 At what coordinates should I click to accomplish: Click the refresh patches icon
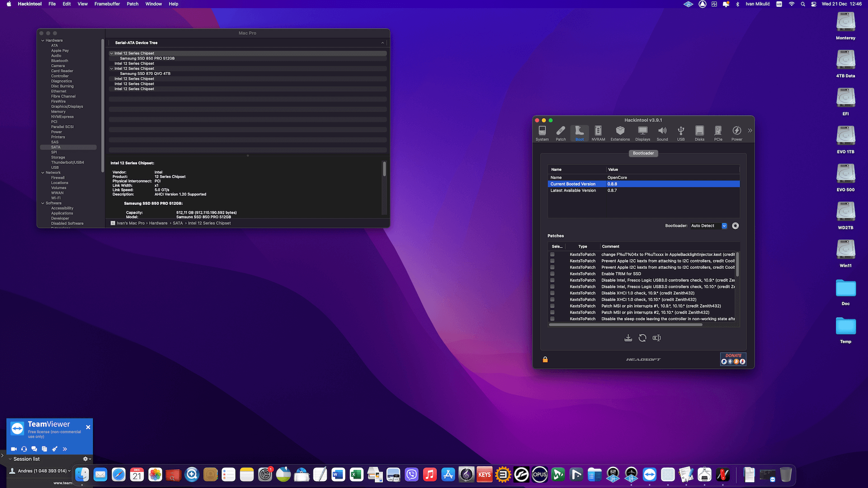pyautogui.click(x=642, y=338)
